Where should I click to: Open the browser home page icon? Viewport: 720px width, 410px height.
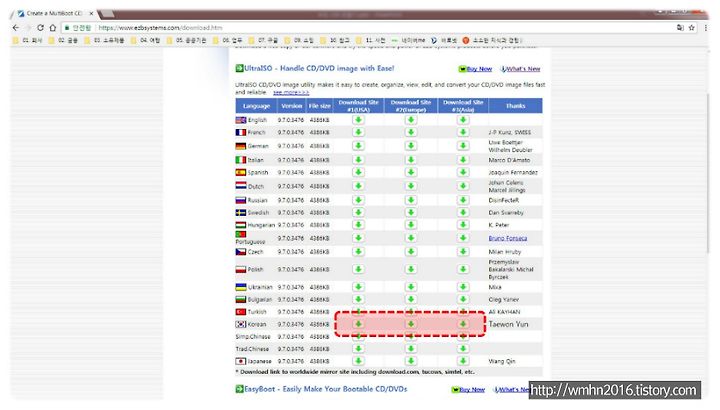(x=53, y=28)
